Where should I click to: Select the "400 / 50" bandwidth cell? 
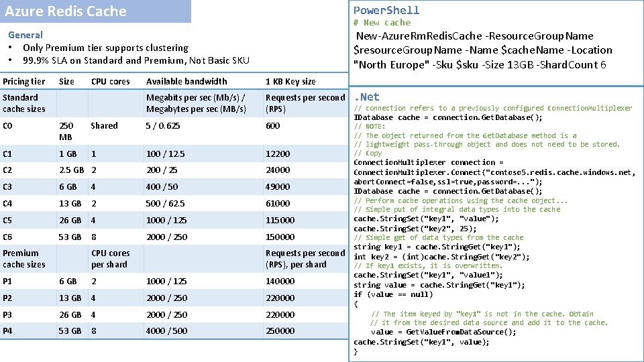(x=162, y=187)
